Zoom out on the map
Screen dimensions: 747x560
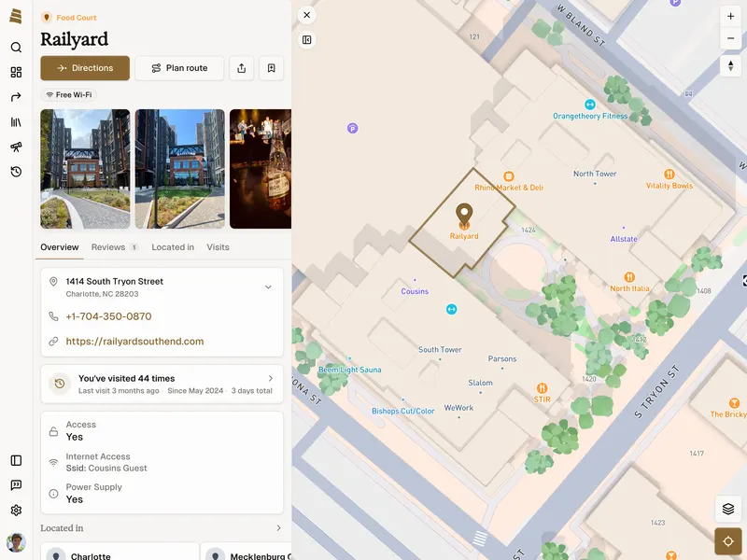[x=730, y=38]
